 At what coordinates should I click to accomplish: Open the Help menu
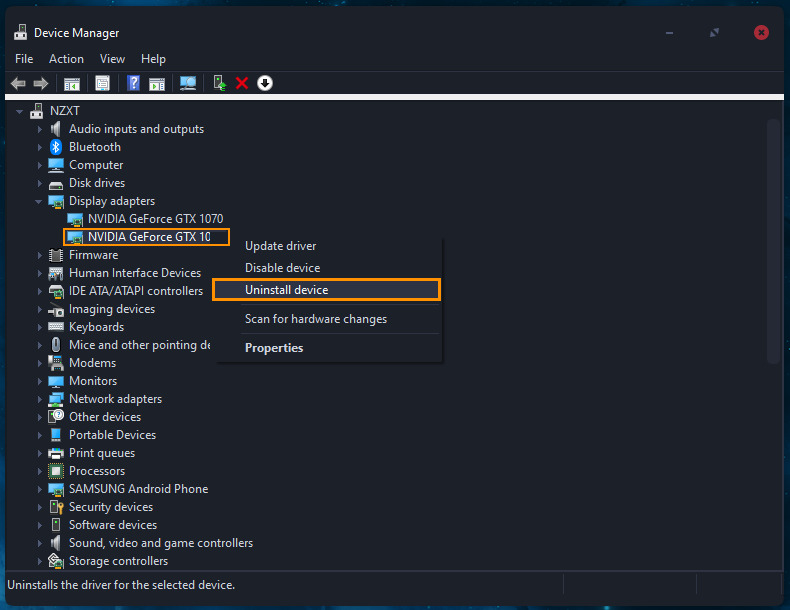[153, 59]
